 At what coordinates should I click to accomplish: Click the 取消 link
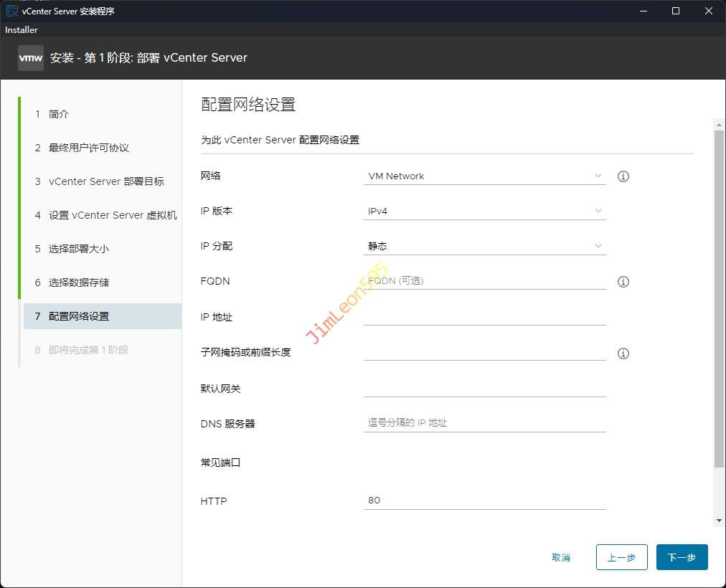click(x=561, y=557)
